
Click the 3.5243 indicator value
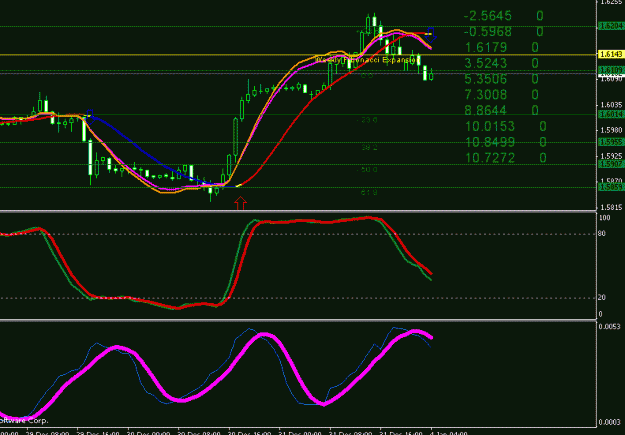[486, 63]
